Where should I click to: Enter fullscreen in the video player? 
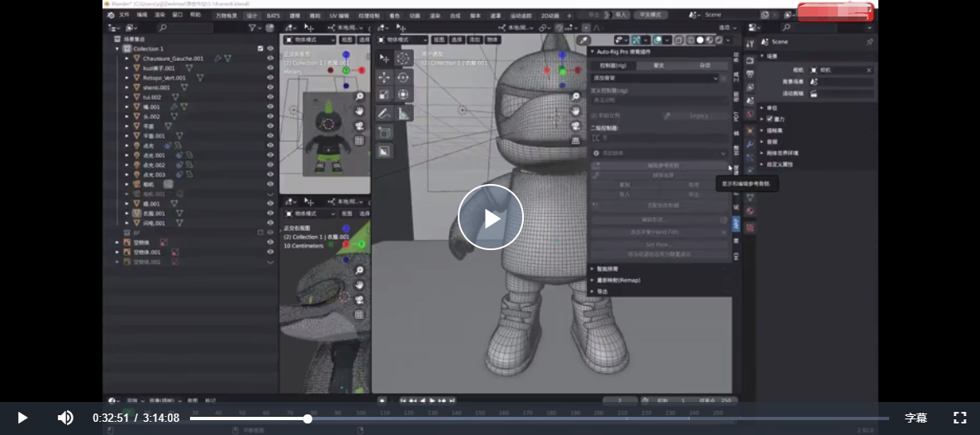pos(959,418)
